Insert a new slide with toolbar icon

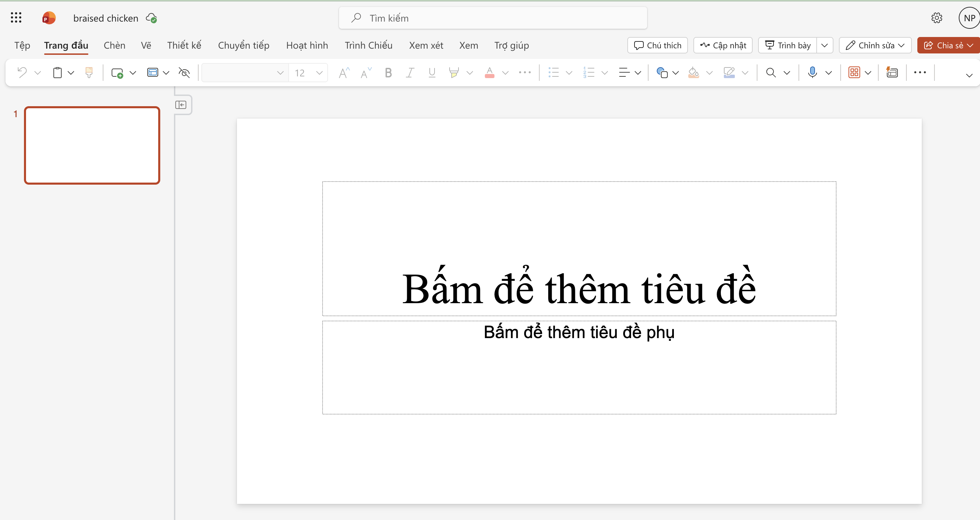click(117, 72)
